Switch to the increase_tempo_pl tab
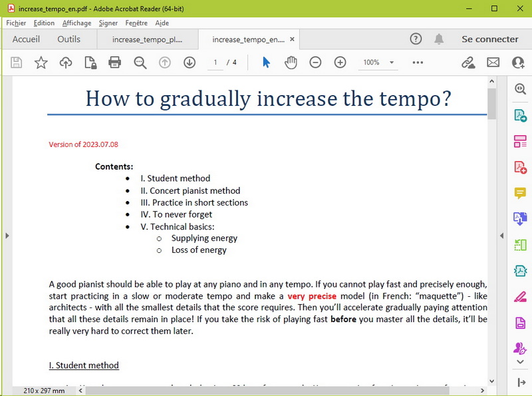 [147, 39]
